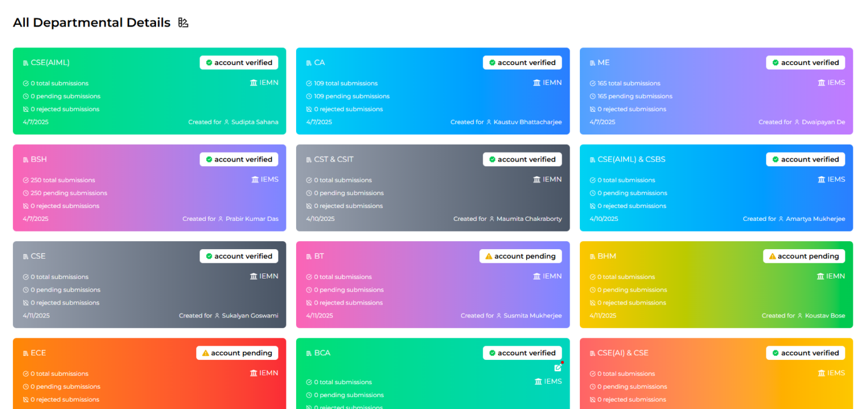The image size is (868, 409).
Task: Click the name Sukalyan Goswami
Action: (250, 316)
